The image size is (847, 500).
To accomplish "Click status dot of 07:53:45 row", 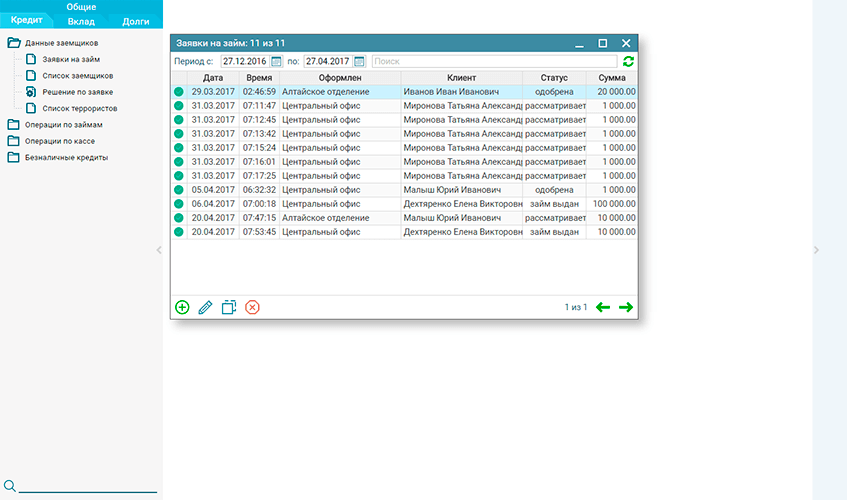I will click(x=179, y=232).
